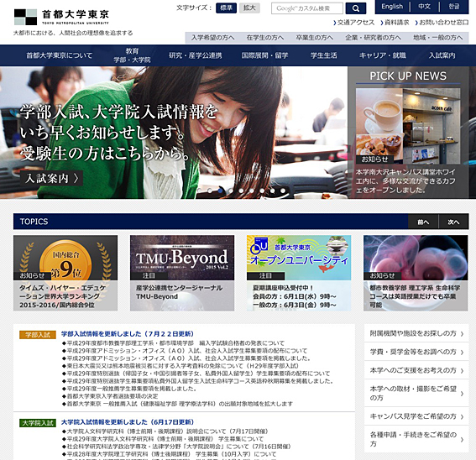Open 編入学試験合格者の発表について item
The height and width of the screenshot is (460, 476).
(x=173, y=343)
